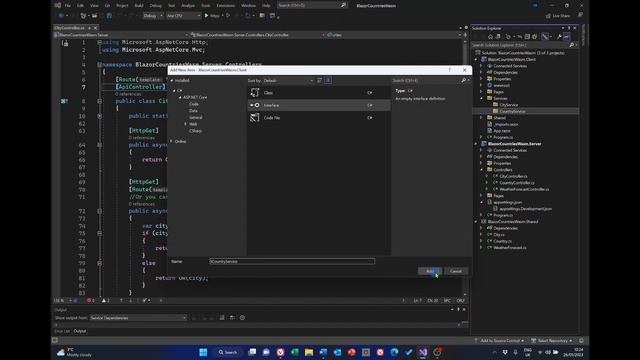Select the General template category
The image size is (640, 360).
click(196, 117)
